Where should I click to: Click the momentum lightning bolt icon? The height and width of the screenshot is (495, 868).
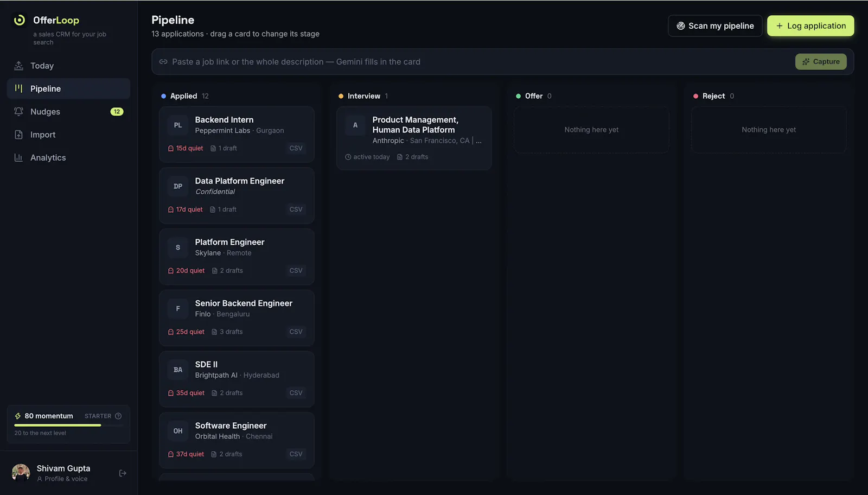pos(18,416)
